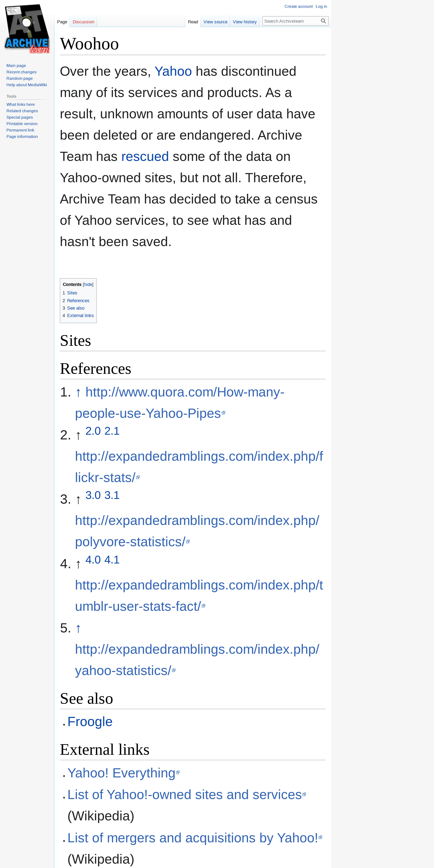Click backlink 4.0 in references
Image resolution: width=434 pixels, height=868 pixels.
pos(93,560)
